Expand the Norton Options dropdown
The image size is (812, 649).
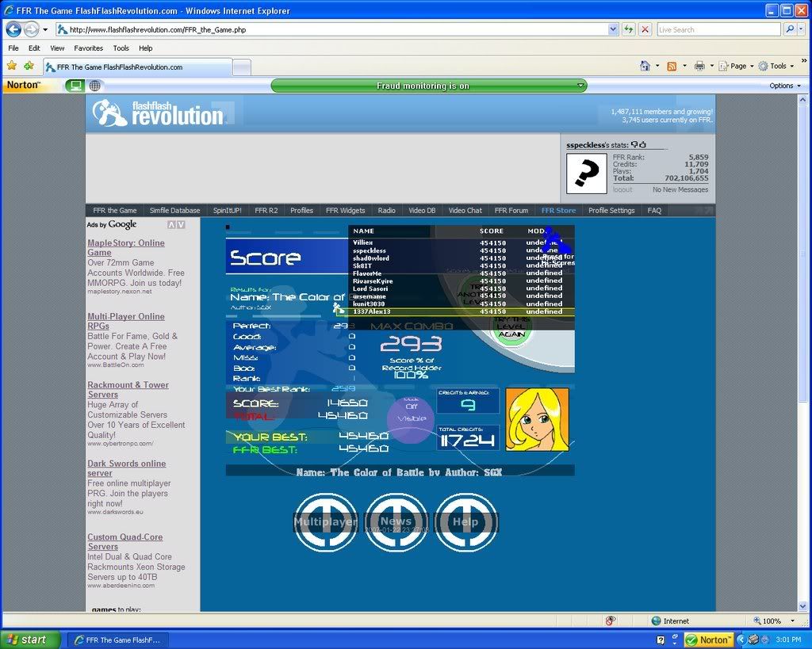click(x=785, y=86)
